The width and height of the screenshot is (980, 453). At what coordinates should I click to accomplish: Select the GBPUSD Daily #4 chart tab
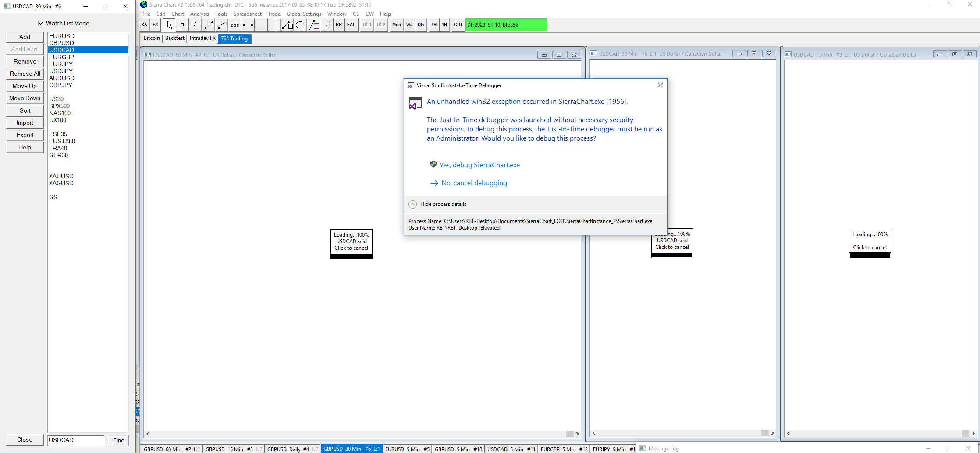(x=292, y=449)
